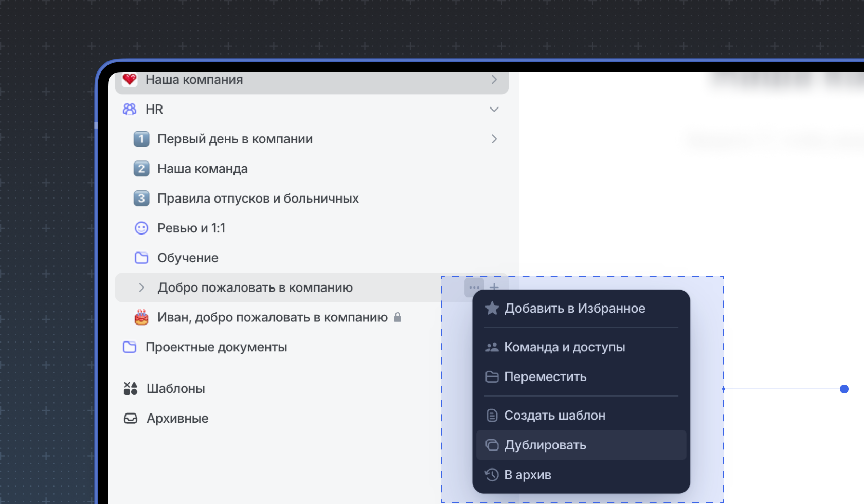Click the HR people group icon

[130, 109]
